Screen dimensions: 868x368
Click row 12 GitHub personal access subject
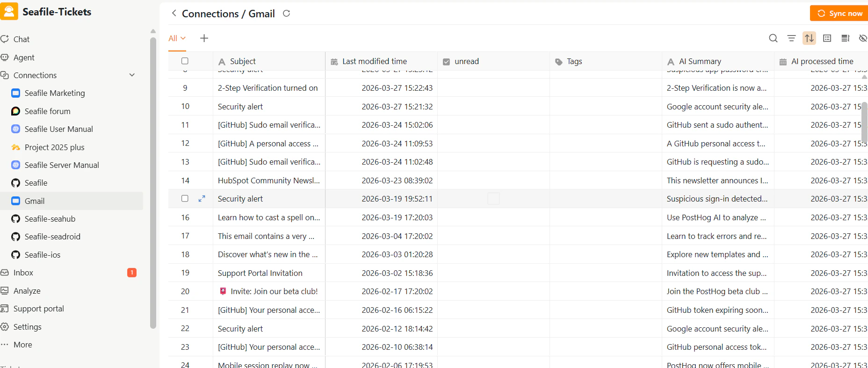click(268, 144)
